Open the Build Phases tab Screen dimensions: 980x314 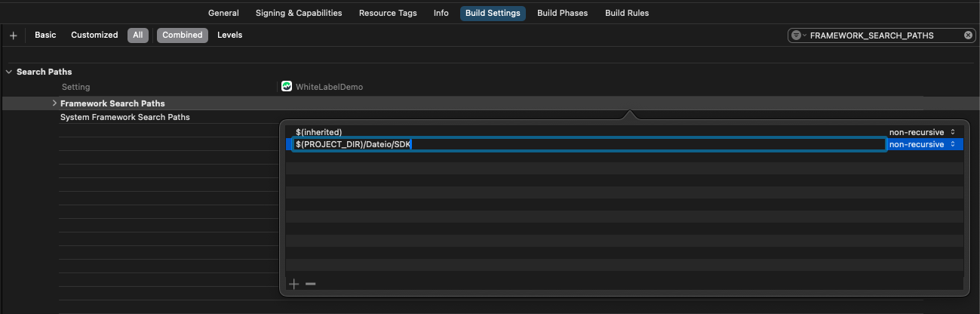(562, 13)
